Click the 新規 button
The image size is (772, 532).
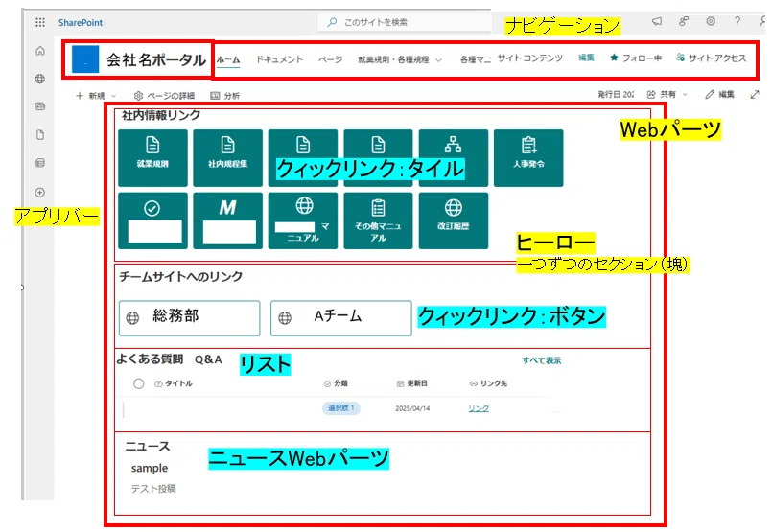click(x=91, y=96)
